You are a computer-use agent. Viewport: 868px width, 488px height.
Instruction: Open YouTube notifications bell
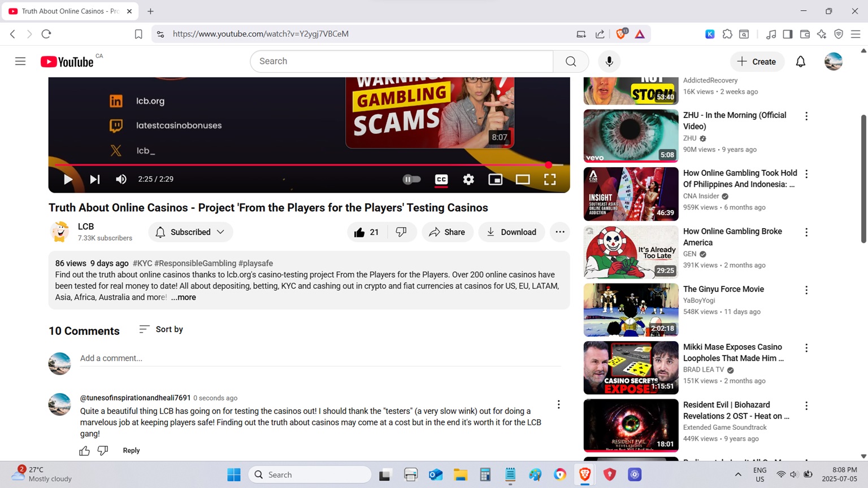801,62
